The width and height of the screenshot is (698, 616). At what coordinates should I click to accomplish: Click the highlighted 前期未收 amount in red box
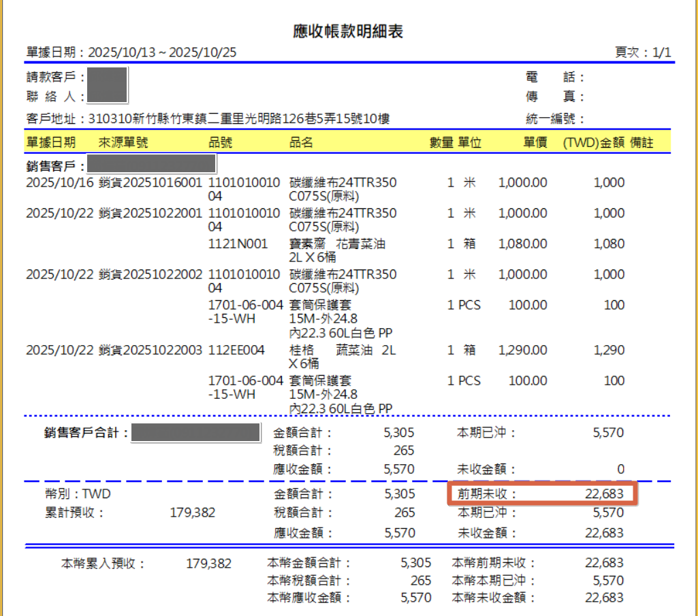coord(603,493)
